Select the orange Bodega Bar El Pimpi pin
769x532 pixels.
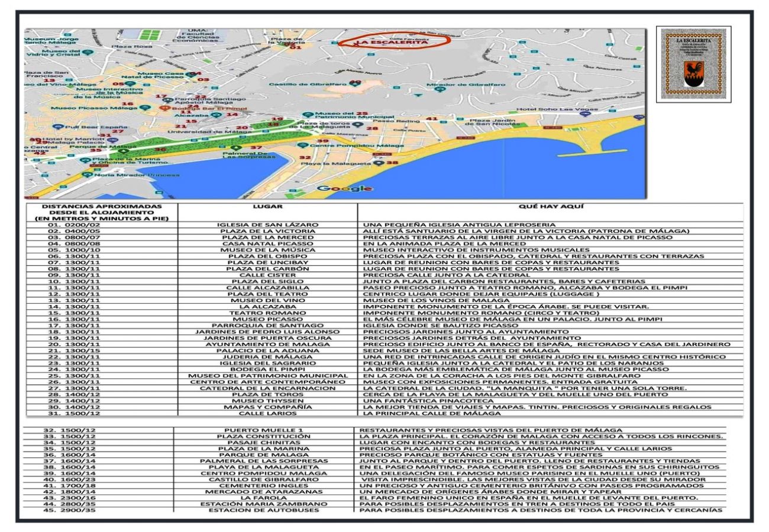click(x=165, y=108)
